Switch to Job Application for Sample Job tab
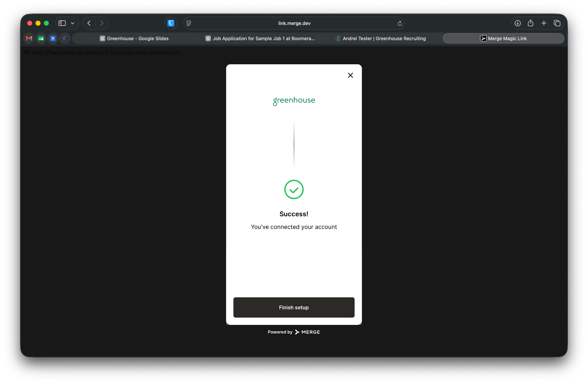588x384 pixels. pyautogui.click(x=260, y=38)
